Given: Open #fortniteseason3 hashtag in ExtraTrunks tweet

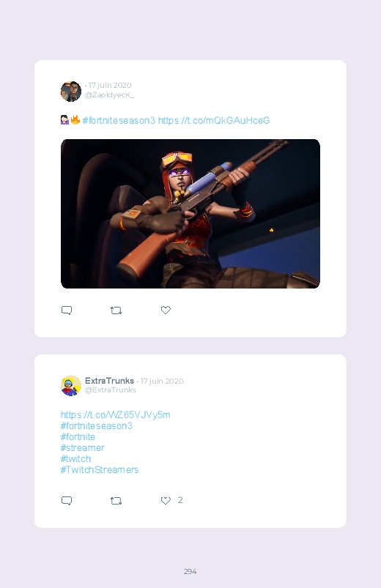Looking at the screenshot, I should pos(97,426).
